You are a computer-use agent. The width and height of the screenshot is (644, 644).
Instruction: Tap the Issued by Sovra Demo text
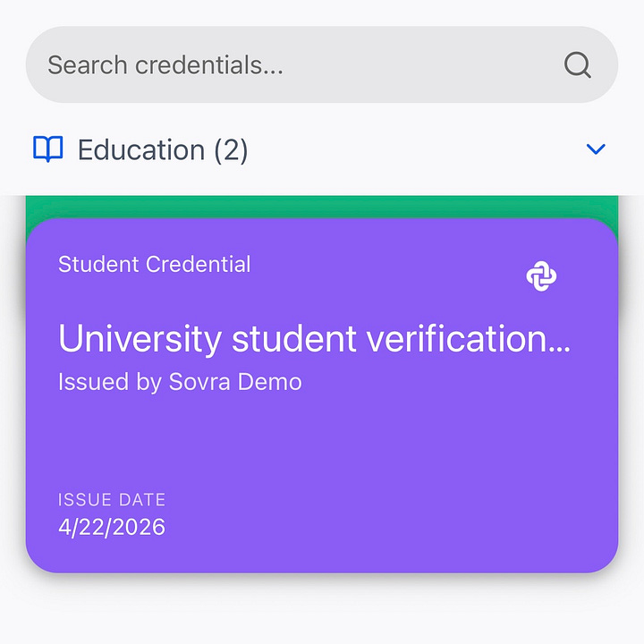(x=180, y=382)
